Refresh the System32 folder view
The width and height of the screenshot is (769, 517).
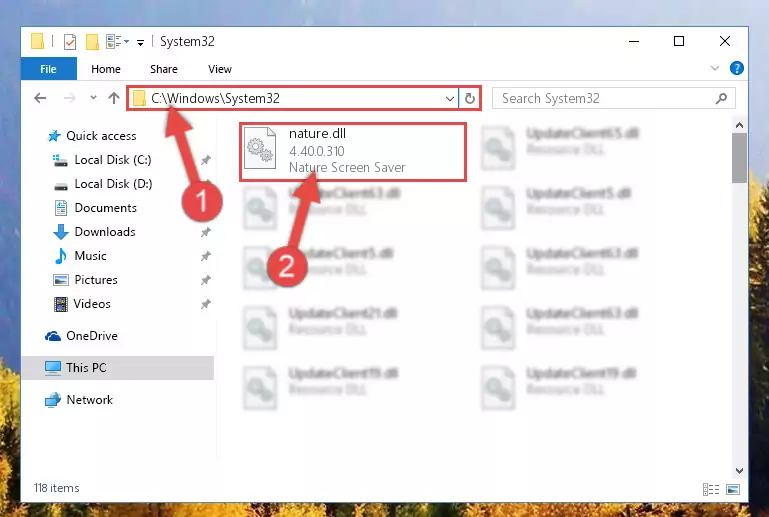click(x=469, y=99)
